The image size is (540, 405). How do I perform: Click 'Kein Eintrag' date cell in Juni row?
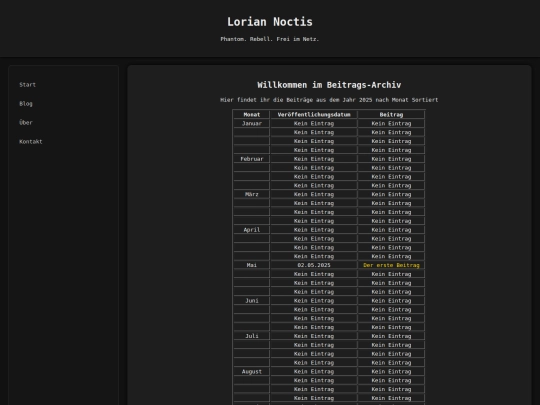(x=314, y=301)
